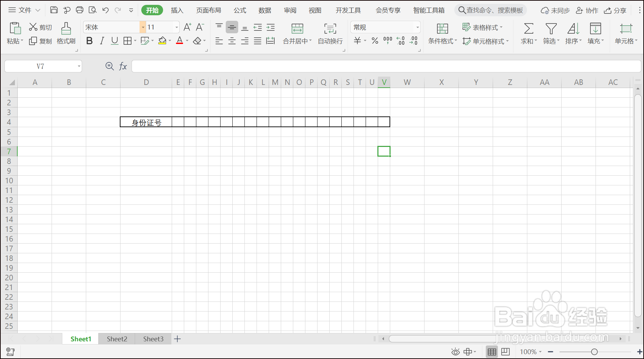Toggle 自动换行 wrap text

pyautogui.click(x=330, y=34)
